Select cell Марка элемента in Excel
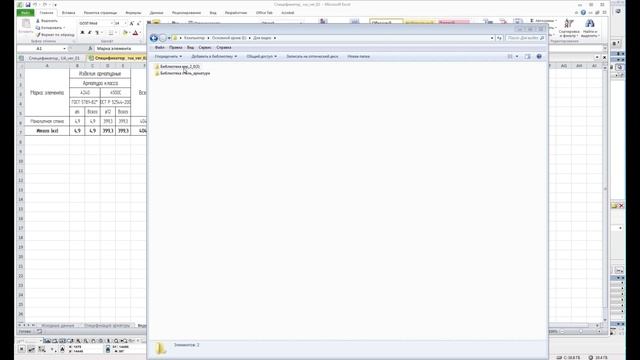Image resolution: width=640 pixels, height=360 pixels. (x=47, y=93)
